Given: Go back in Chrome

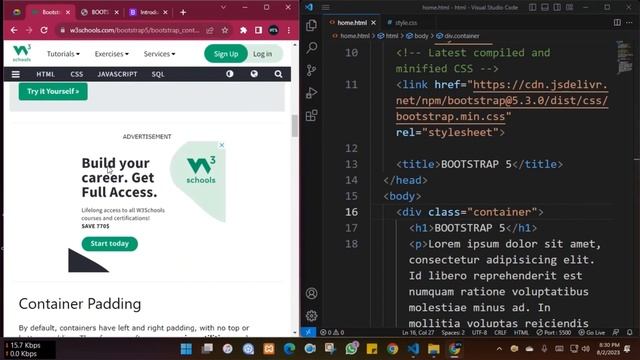Looking at the screenshot, I should click(x=14, y=30).
